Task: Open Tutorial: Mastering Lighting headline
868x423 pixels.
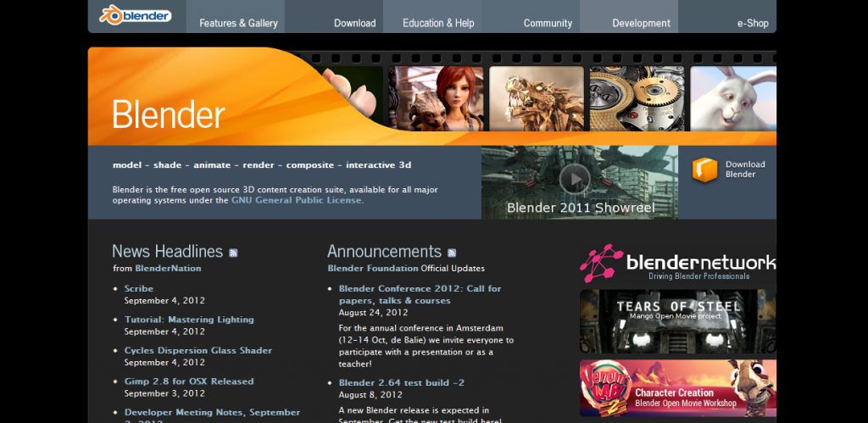Action: tap(189, 320)
